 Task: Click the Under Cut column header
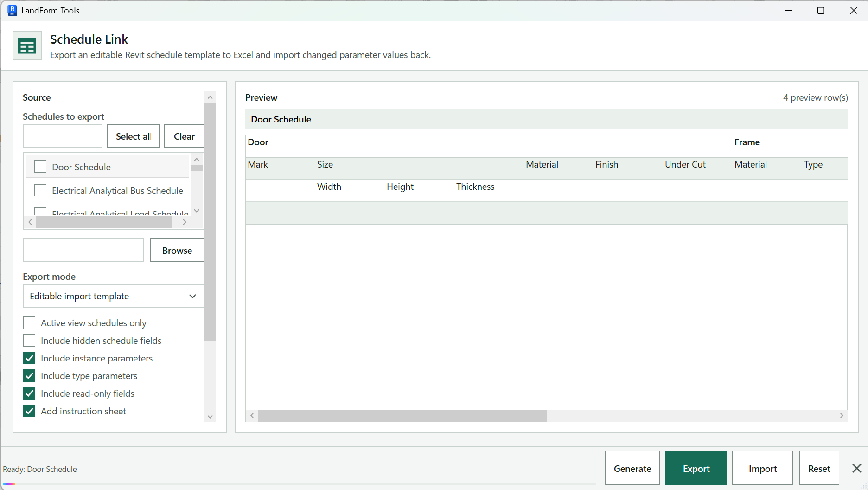coord(685,164)
